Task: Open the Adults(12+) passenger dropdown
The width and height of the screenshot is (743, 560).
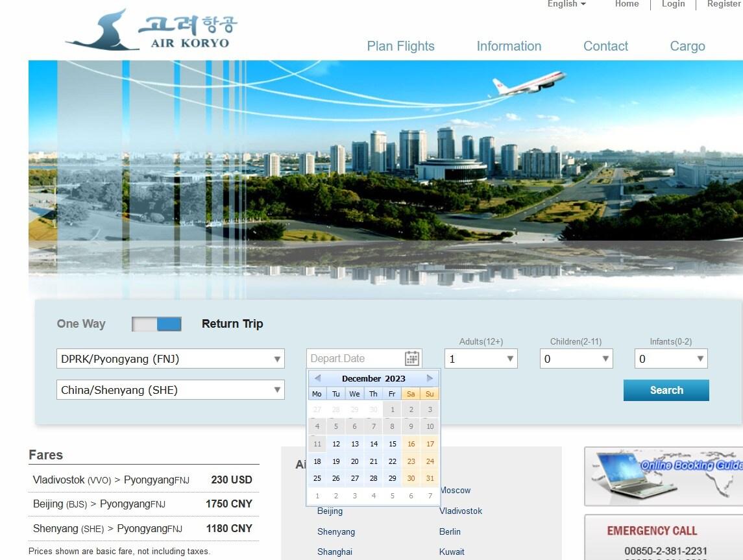Action: [x=481, y=358]
